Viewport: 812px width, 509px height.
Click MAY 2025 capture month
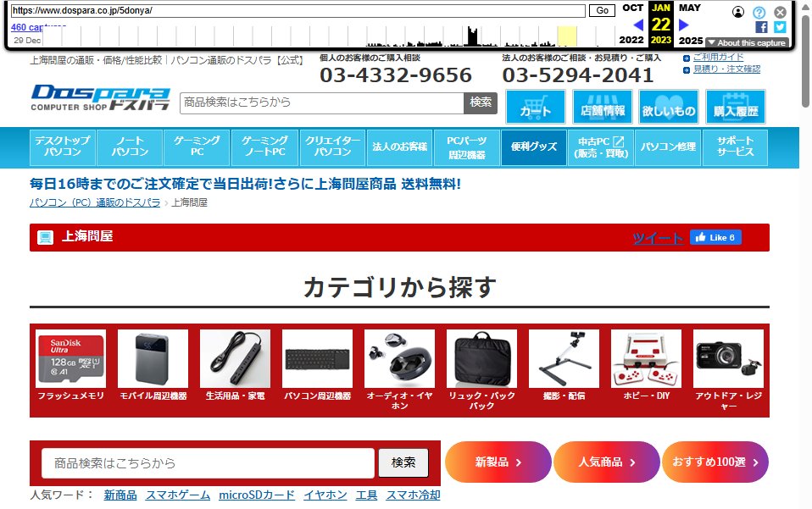coord(690,24)
